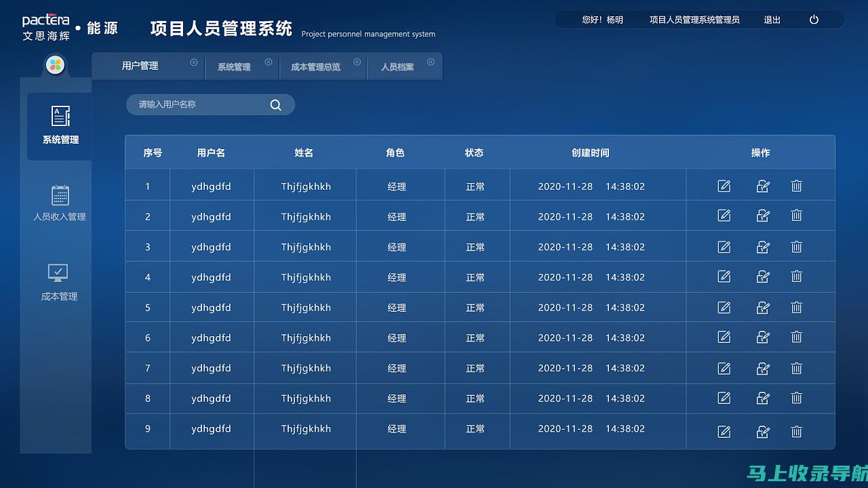Click the 姓名 column header
This screenshot has height=488, width=868.
304,152
